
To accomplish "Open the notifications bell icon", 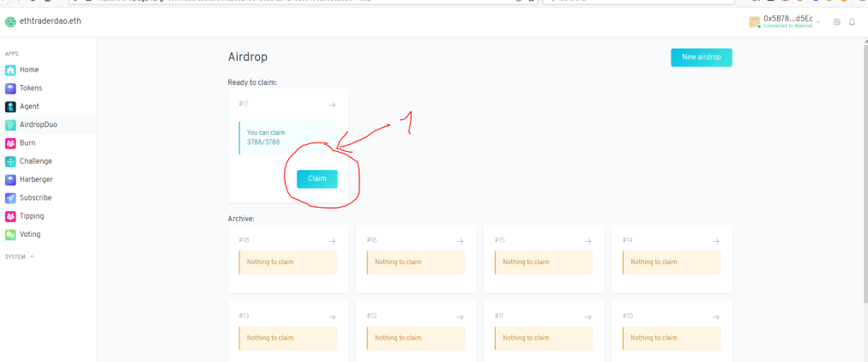I will tap(852, 22).
